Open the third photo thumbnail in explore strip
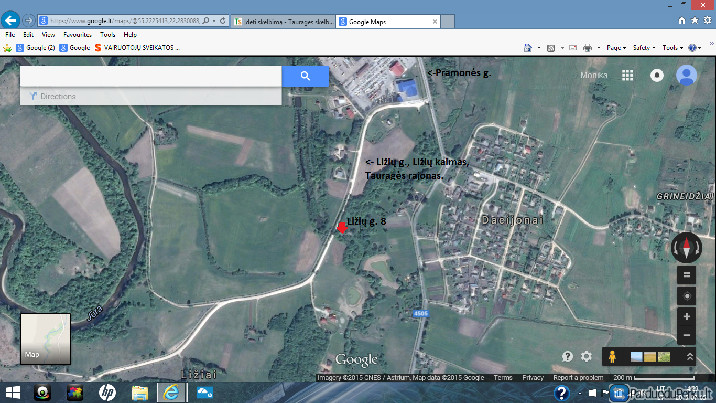The width and height of the screenshot is (716, 403). click(663, 357)
